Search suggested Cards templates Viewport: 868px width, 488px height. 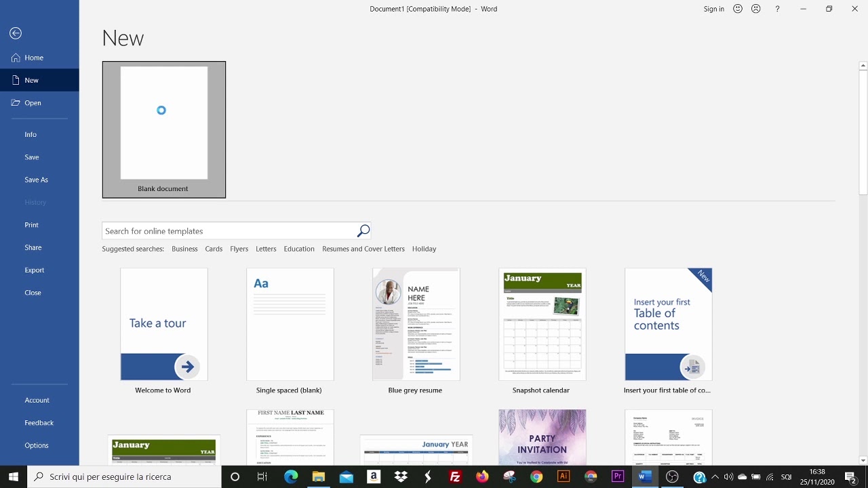(214, 249)
